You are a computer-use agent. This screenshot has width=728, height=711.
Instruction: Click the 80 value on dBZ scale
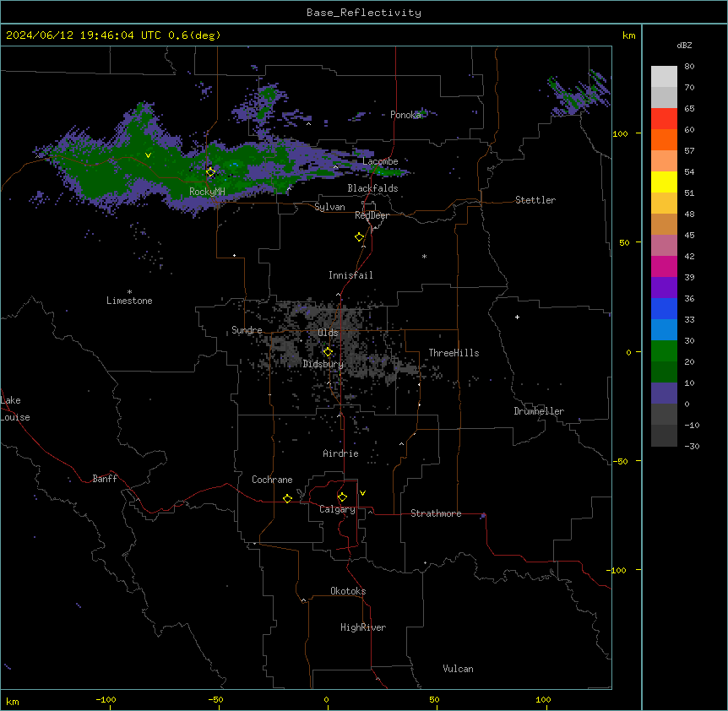689,67
